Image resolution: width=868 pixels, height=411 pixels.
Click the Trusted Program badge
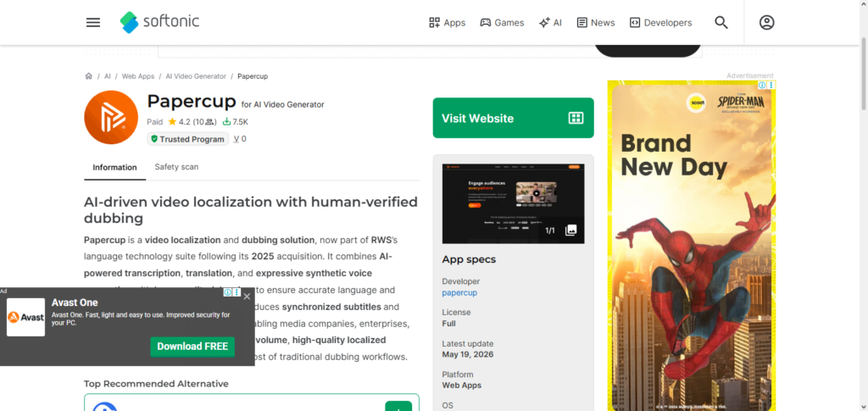187,139
